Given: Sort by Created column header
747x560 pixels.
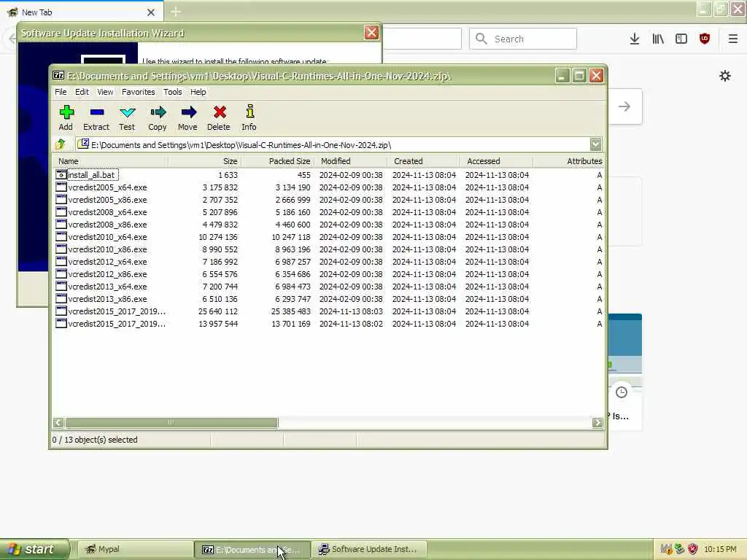Looking at the screenshot, I should 424,161.
